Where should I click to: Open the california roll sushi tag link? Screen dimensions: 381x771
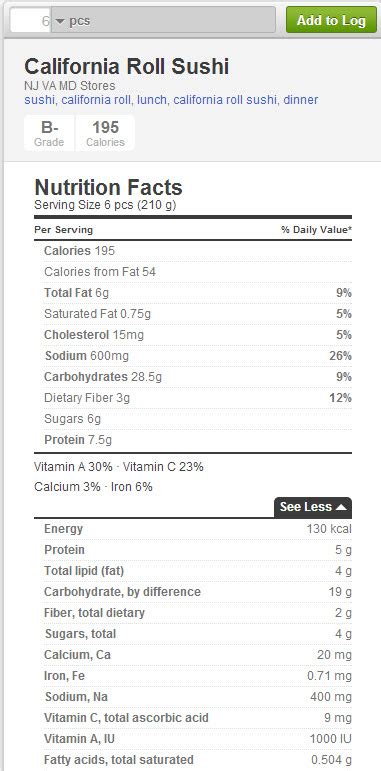coord(225,100)
